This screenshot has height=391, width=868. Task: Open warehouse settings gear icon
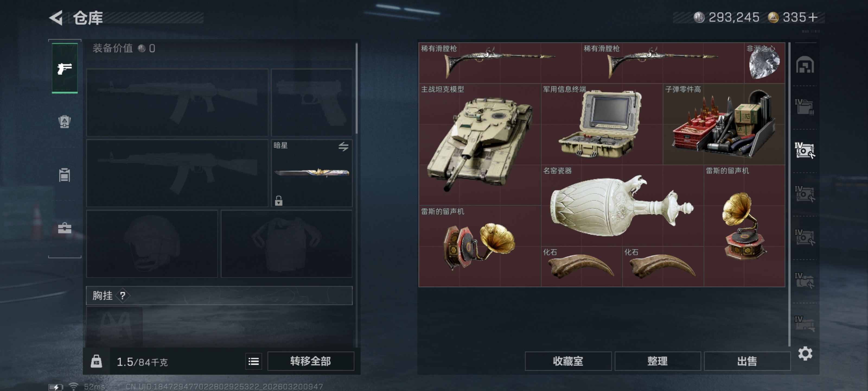click(805, 353)
